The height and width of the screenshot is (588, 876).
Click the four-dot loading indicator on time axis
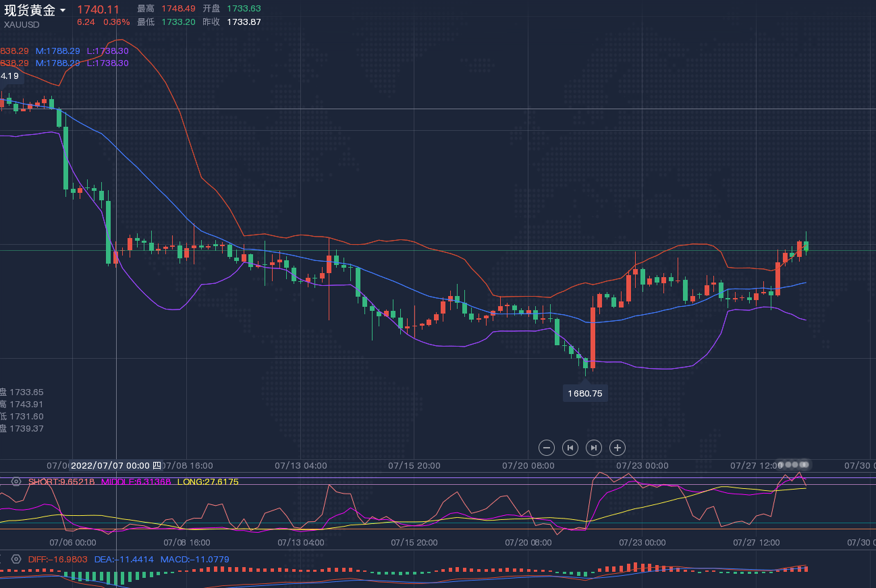[x=792, y=465]
